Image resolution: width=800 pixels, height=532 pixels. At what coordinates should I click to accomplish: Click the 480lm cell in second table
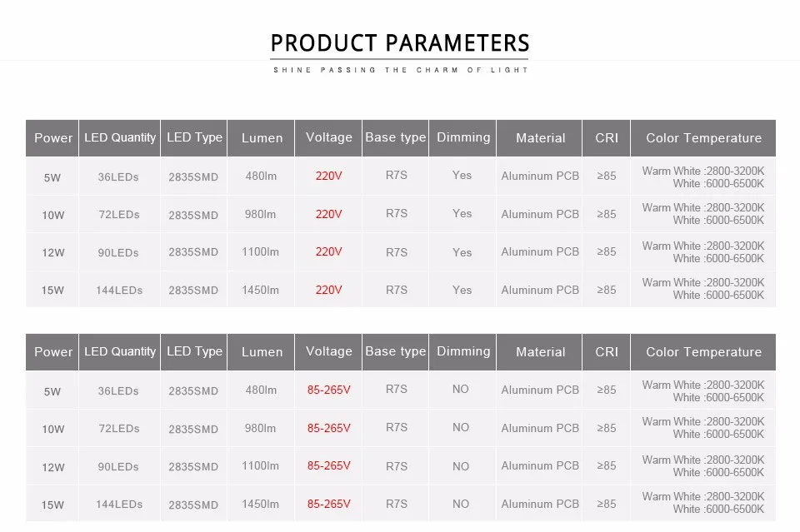(261, 390)
